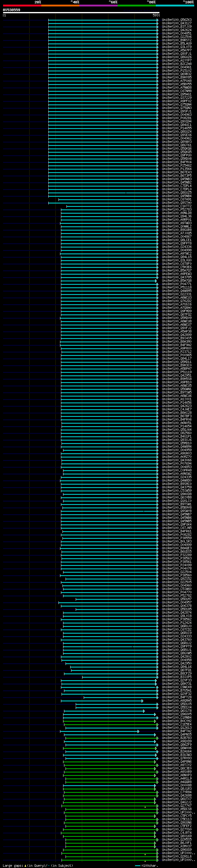Select hit label UniRef100_B3TJX9
Screen dimensions: 197x868
(177, 26)
